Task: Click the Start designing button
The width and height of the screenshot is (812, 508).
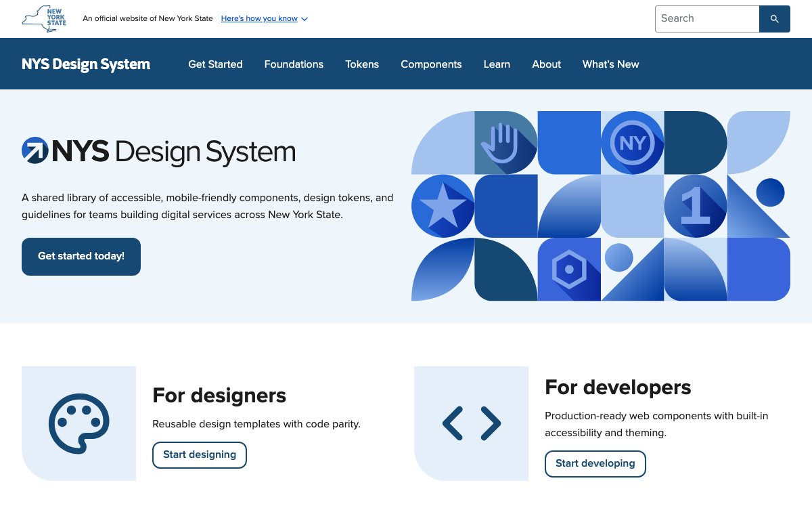Action: tap(200, 455)
